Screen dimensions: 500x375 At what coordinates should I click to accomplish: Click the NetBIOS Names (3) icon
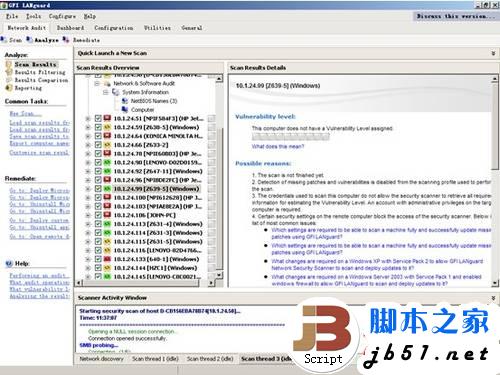click(x=125, y=101)
